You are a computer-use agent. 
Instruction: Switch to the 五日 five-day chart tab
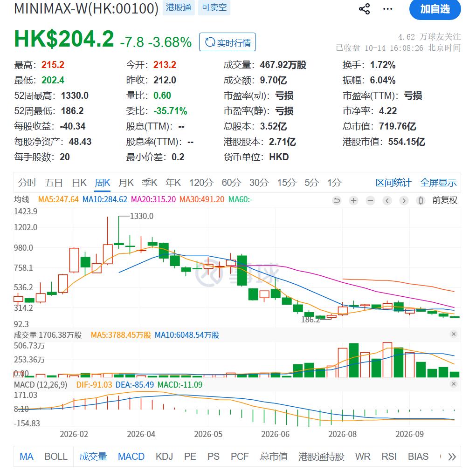pyautogui.click(x=54, y=183)
